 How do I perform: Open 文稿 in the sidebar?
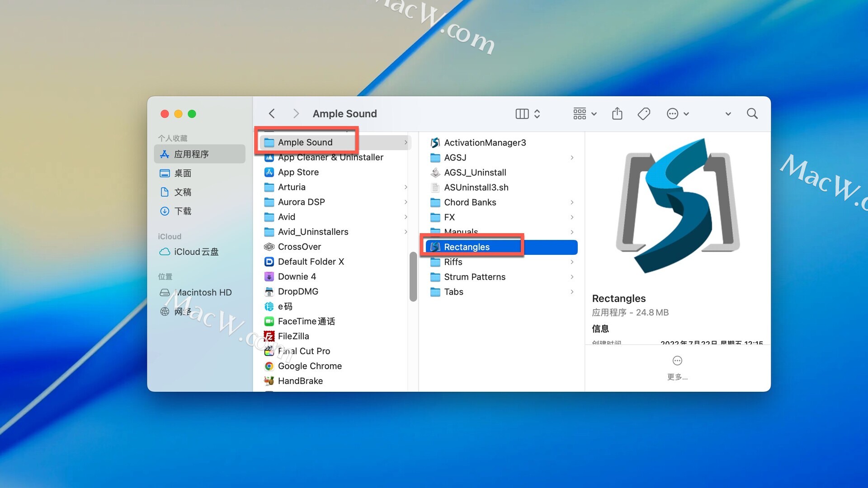199,192
